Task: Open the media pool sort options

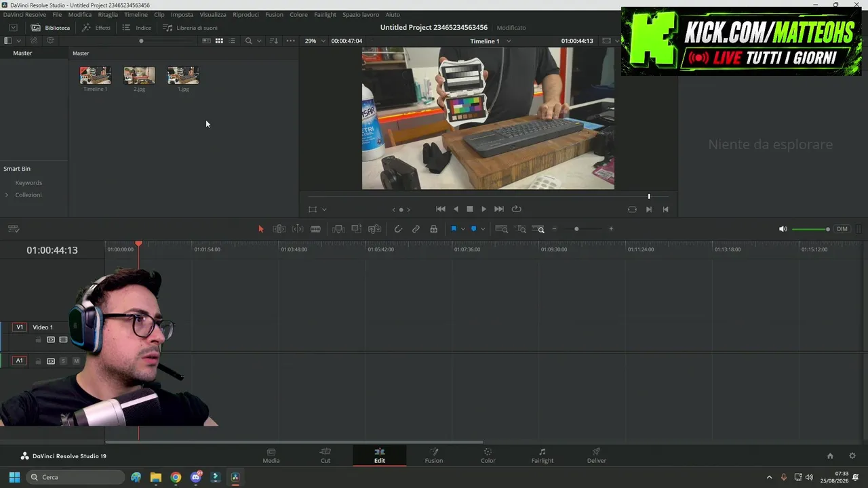Action: pos(274,41)
